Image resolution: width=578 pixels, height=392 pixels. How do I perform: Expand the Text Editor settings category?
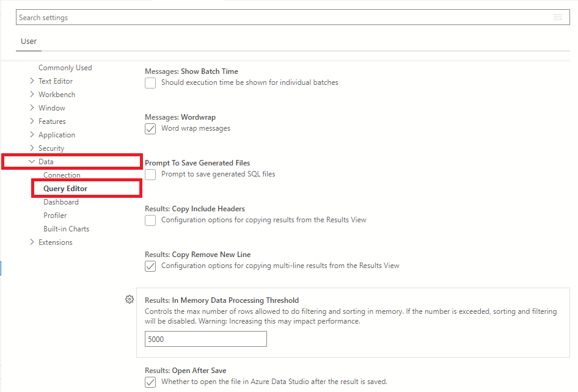[32, 81]
